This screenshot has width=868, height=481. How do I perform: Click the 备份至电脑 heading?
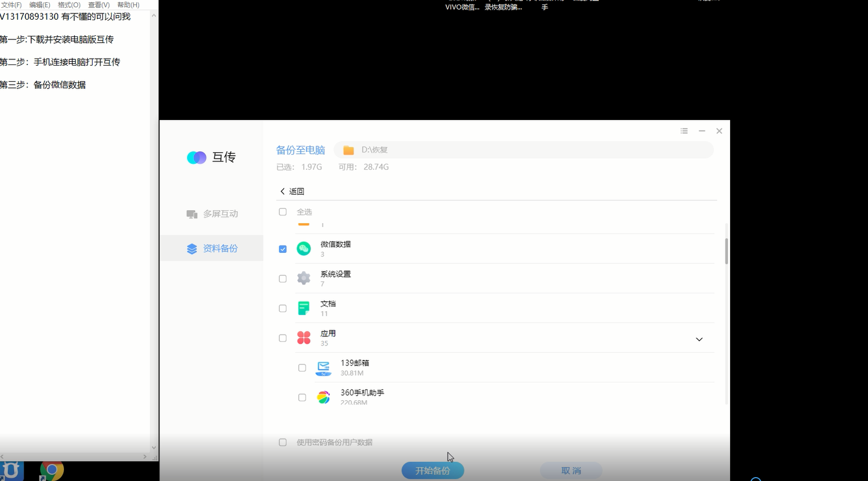pyautogui.click(x=301, y=150)
